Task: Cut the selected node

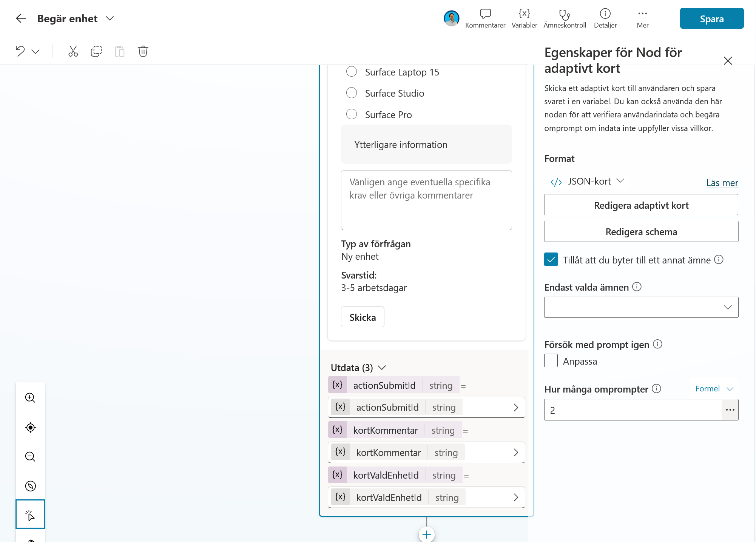Action: click(x=73, y=51)
